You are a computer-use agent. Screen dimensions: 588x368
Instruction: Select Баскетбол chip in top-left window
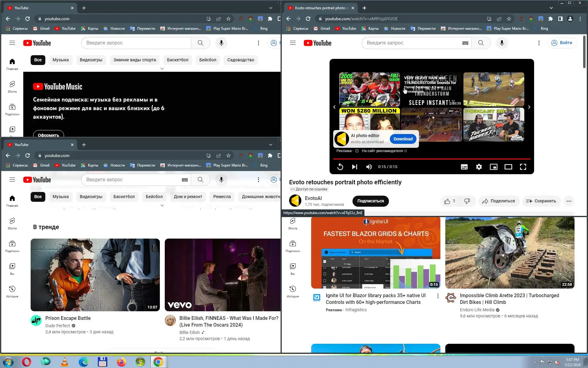pyautogui.click(x=177, y=60)
